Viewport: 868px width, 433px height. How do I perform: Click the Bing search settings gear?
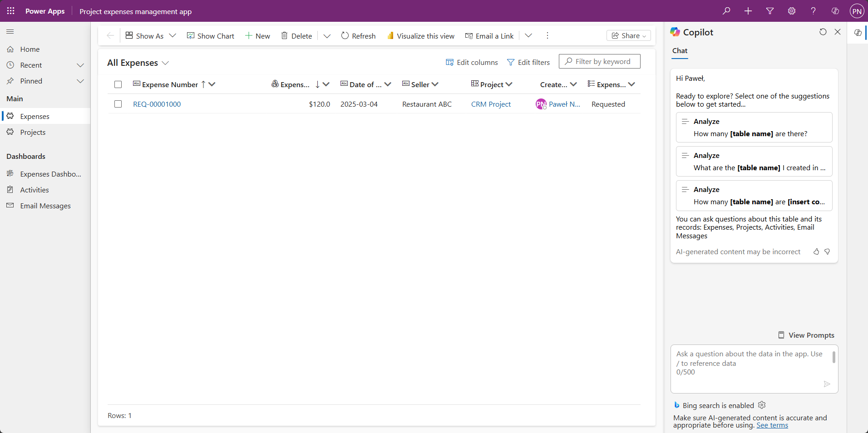click(762, 405)
